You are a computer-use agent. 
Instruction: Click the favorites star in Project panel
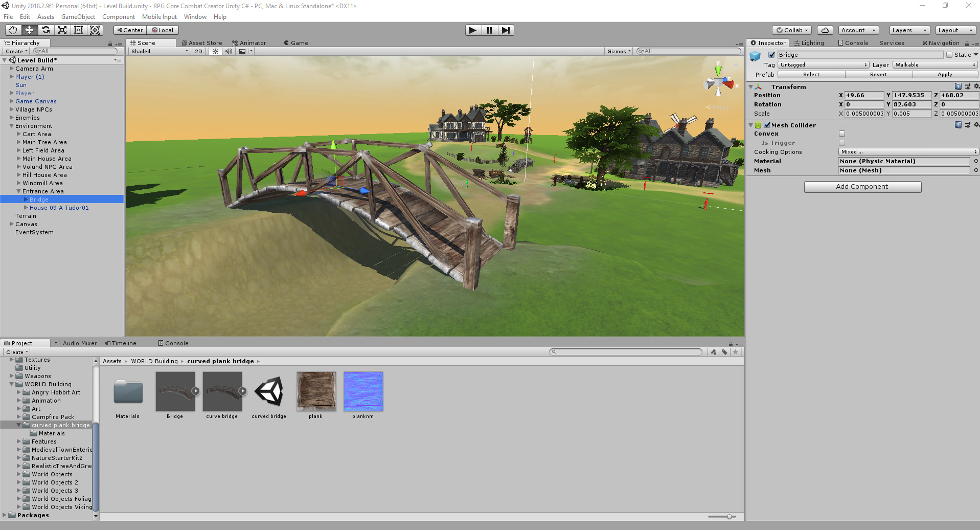click(735, 352)
